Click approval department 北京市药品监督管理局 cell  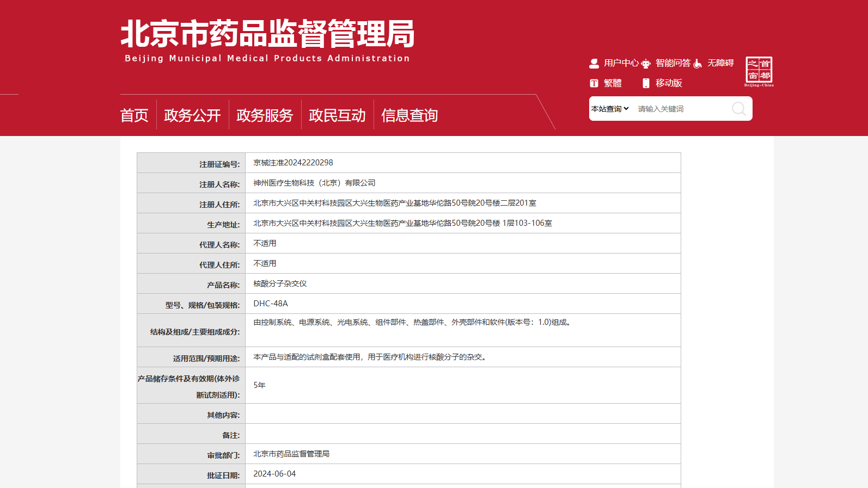463,454
